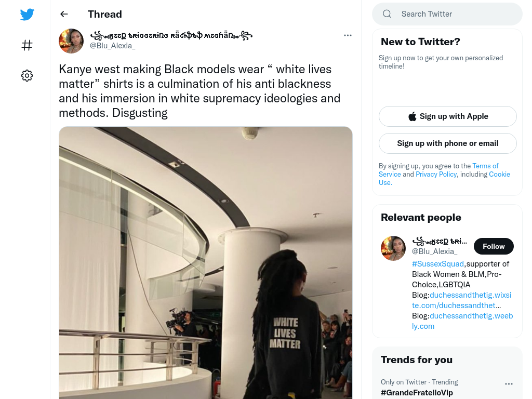Focus the Search Twitter field
Screen dimensions: 532x399
coord(447,14)
